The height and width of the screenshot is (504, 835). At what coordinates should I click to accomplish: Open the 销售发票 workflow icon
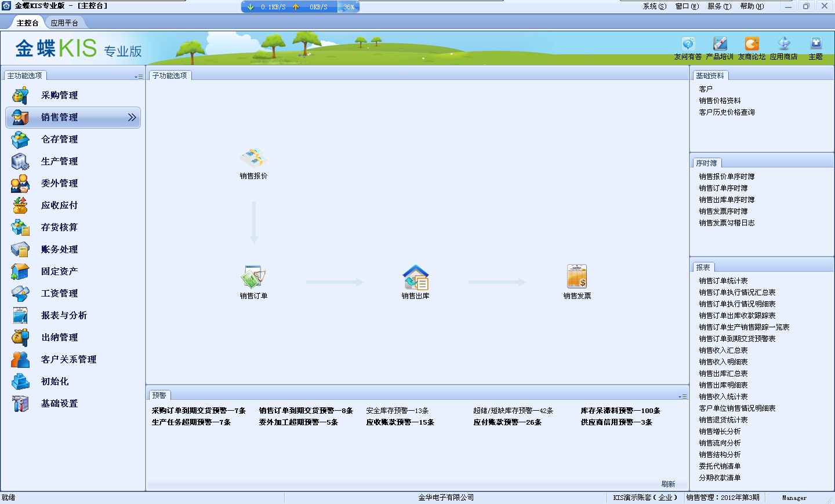click(x=577, y=277)
